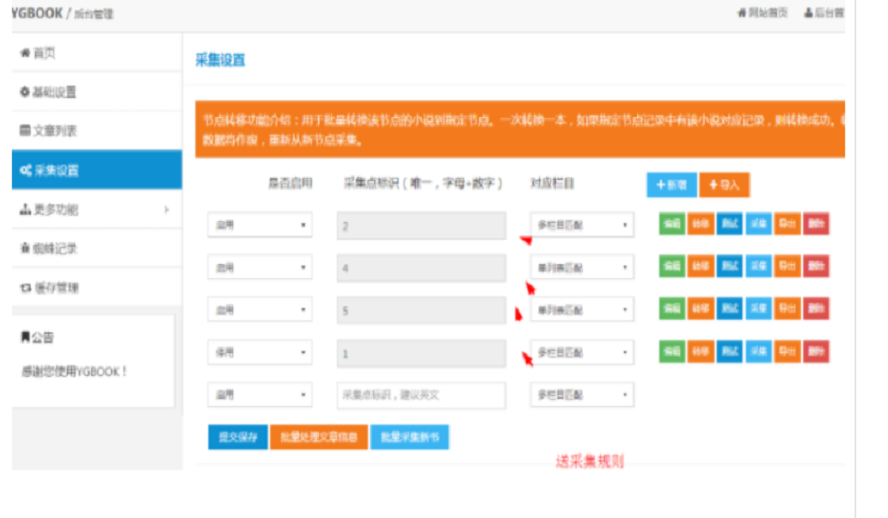Click 测试 button for node 4
The height and width of the screenshot is (518, 888).
pos(729,267)
